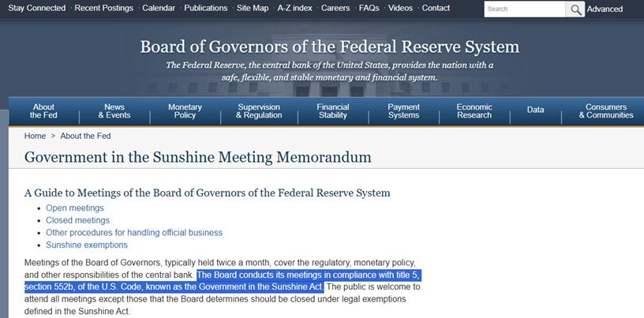Open the Financial Stability menu
Viewport: 644px width, 318px height.
[333, 111]
